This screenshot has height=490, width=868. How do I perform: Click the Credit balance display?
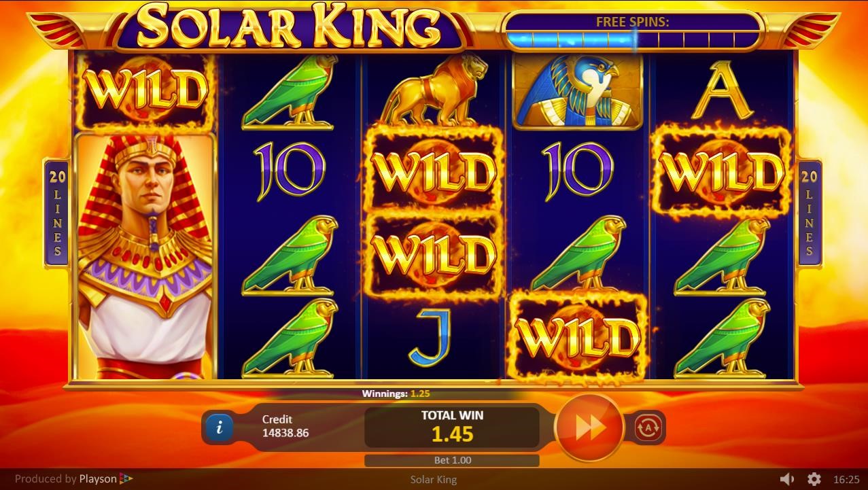[285, 426]
